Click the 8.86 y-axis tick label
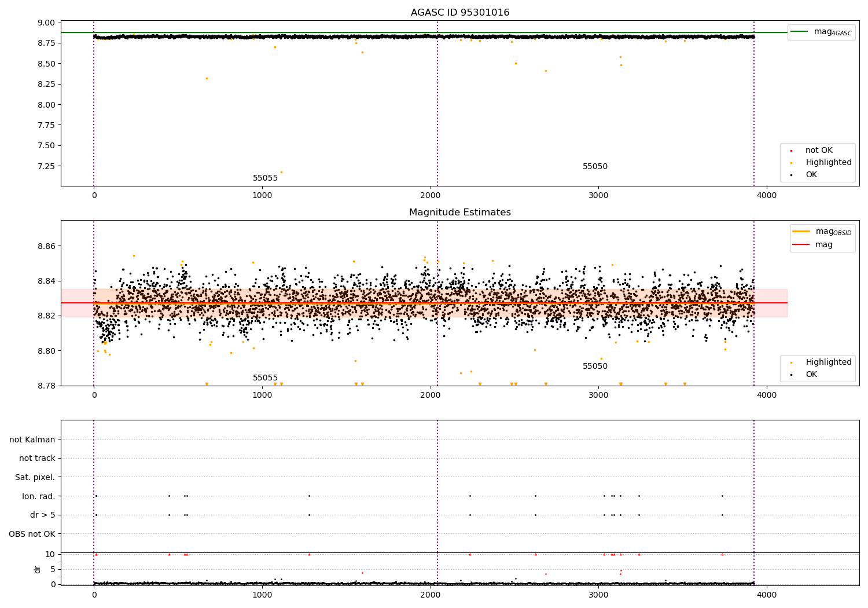This screenshot has width=868, height=608. pyautogui.click(x=46, y=247)
